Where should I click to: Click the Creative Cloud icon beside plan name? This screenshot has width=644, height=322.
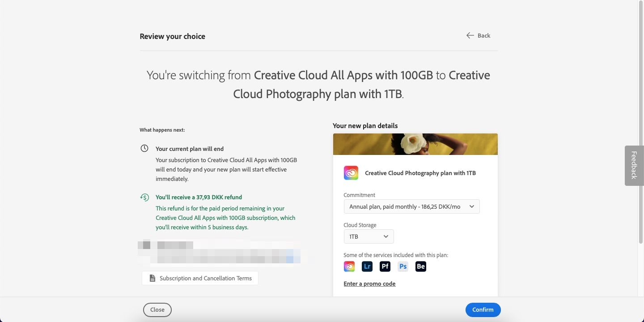click(x=351, y=173)
